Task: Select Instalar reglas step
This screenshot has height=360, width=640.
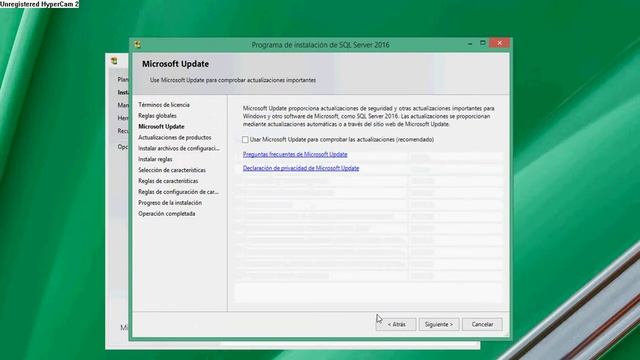Action: pyautogui.click(x=155, y=159)
